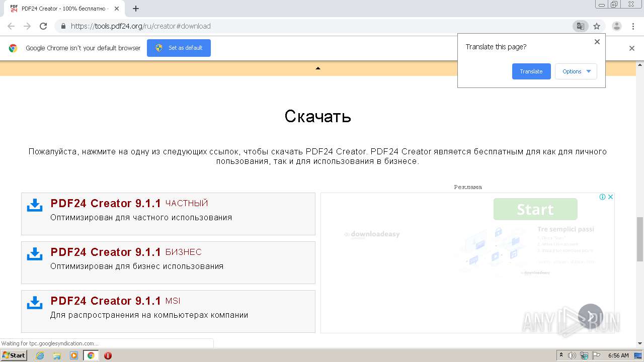The width and height of the screenshot is (644, 362).
Task: Click the page vertical scrollbar thumb
Action: pos(639,239)
